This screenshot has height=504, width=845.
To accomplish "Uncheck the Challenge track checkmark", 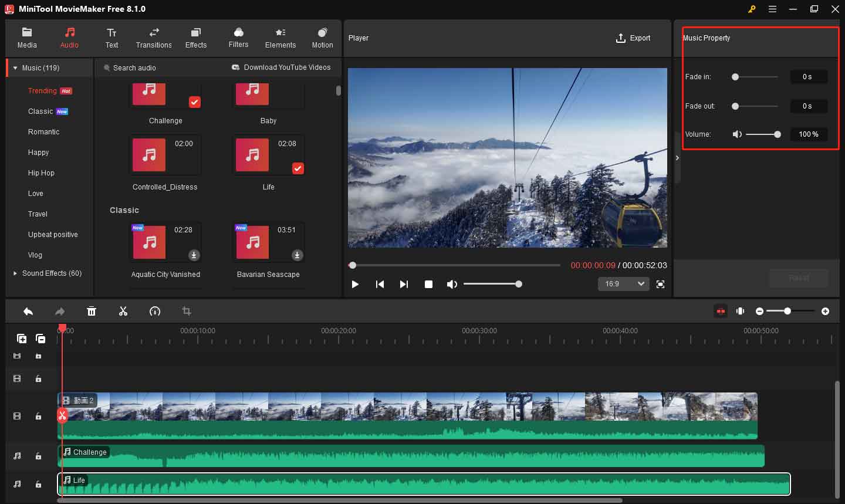I will point(194,102).
